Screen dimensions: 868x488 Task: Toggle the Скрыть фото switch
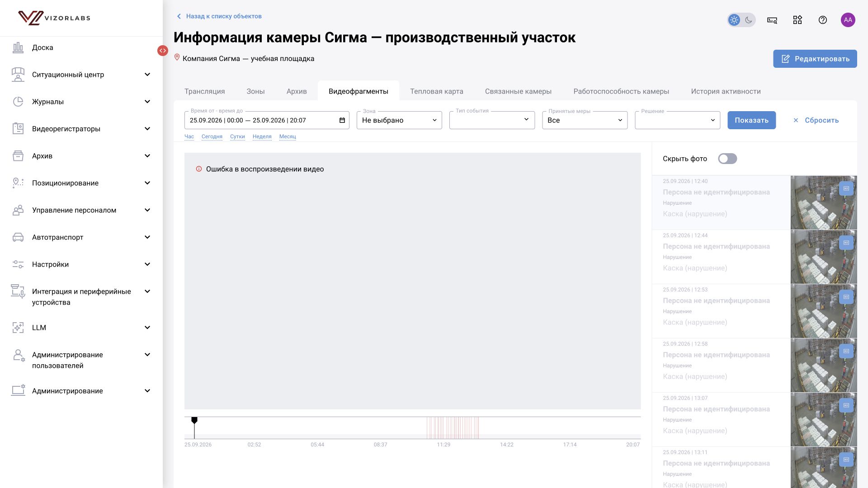(x=727, y=159)
